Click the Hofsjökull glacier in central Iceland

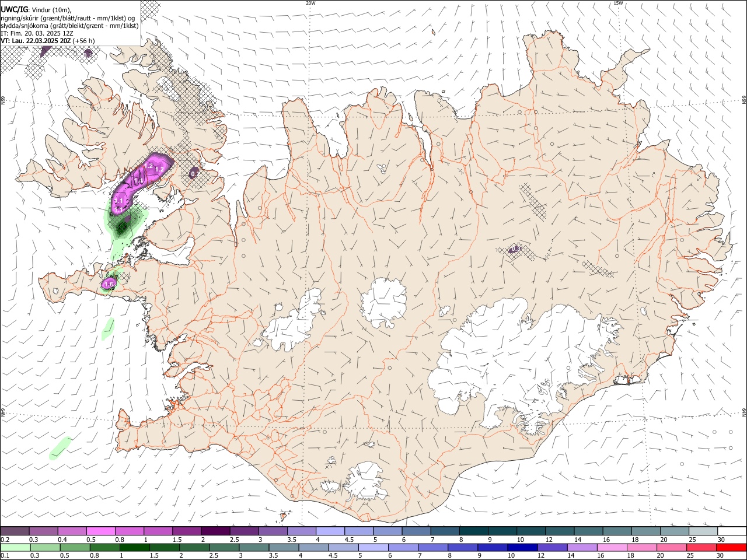pyautogui.click(x=383, y=302)
